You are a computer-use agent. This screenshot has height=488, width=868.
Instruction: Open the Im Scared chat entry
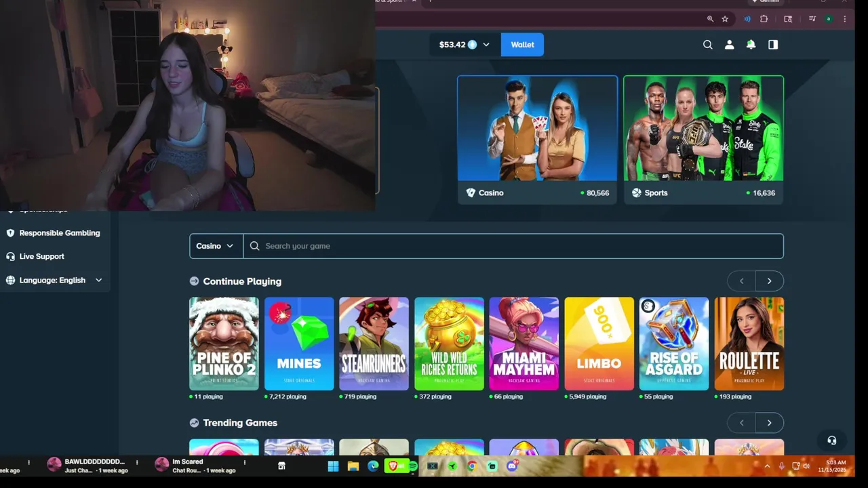[195, 466]
